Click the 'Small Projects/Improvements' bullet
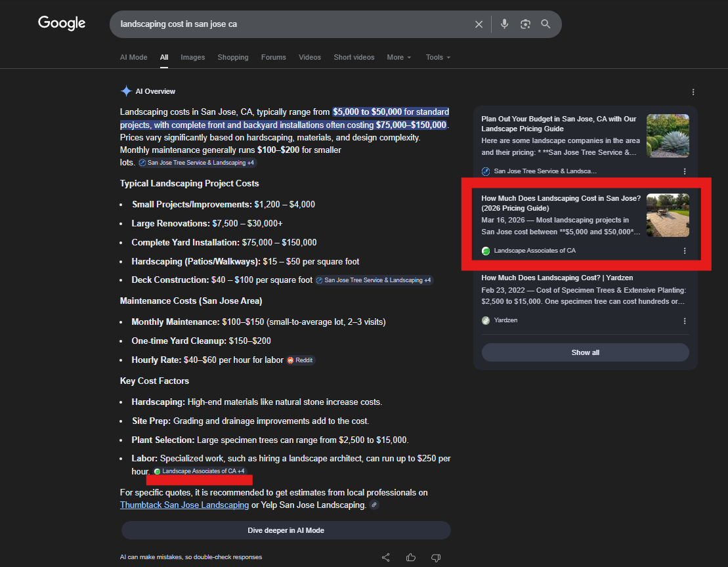 pyautogui.click(x=223, y=205)
